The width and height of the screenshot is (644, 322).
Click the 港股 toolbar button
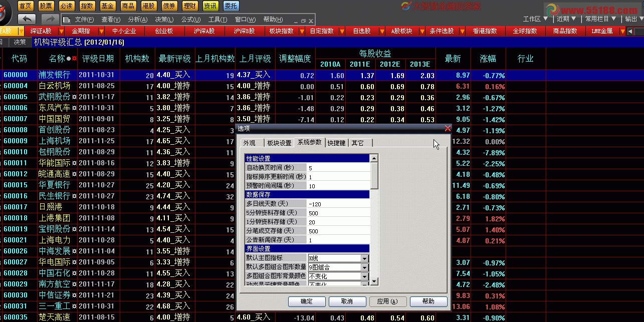(x=148, y=6)
